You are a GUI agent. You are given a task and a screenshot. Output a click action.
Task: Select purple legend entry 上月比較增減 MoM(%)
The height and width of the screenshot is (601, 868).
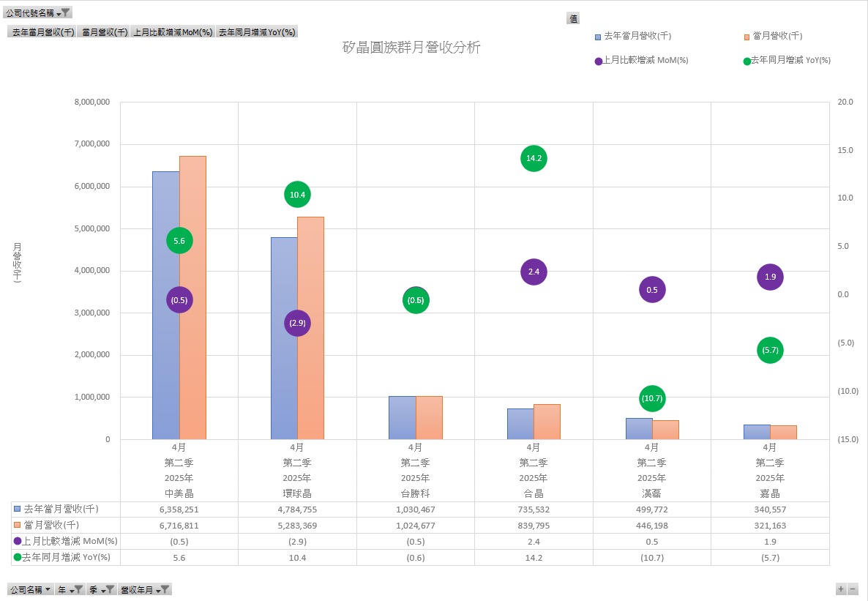[641, 60]
